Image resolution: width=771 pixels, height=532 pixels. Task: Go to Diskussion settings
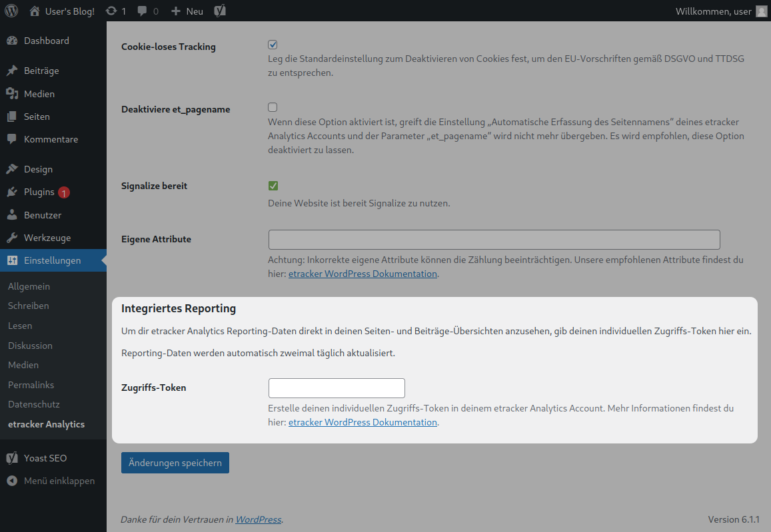coord(30,346)
